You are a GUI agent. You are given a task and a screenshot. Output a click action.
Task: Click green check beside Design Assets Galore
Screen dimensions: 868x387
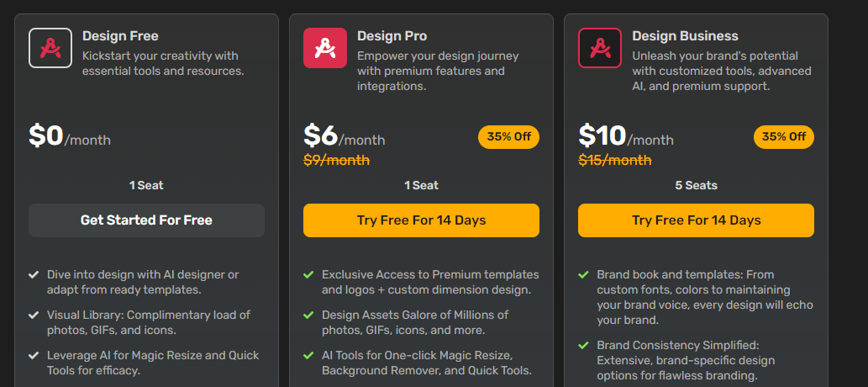[x=308, y=315]
